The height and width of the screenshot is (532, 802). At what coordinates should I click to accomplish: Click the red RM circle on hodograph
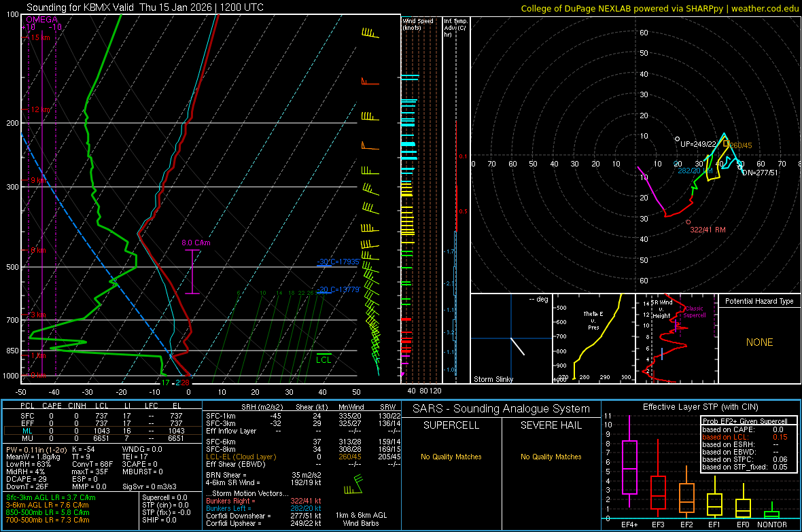[688, 222]
